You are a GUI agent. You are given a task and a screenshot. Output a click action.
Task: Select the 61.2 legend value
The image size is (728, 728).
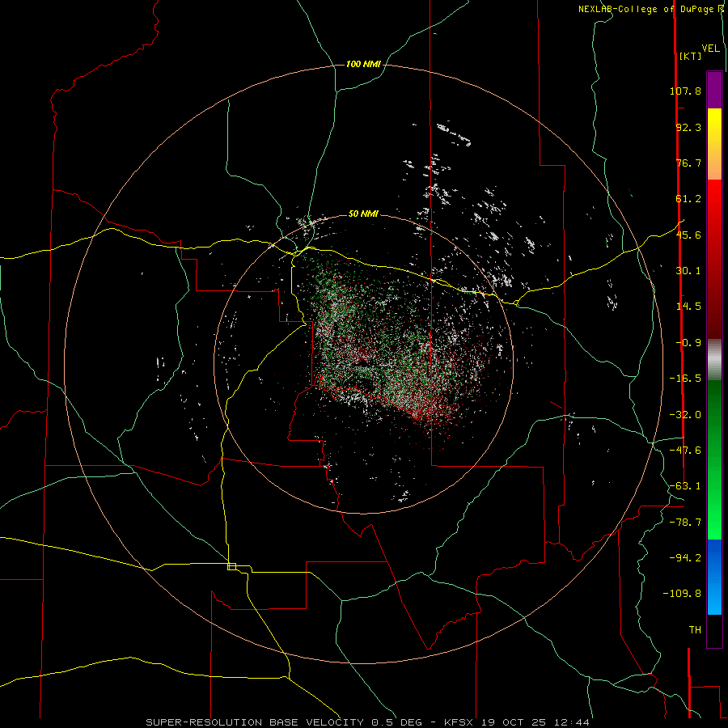click(688, 199)
